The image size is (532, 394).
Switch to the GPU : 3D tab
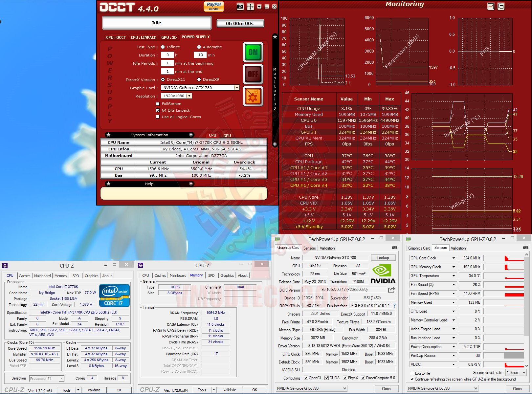click(169, 37)
